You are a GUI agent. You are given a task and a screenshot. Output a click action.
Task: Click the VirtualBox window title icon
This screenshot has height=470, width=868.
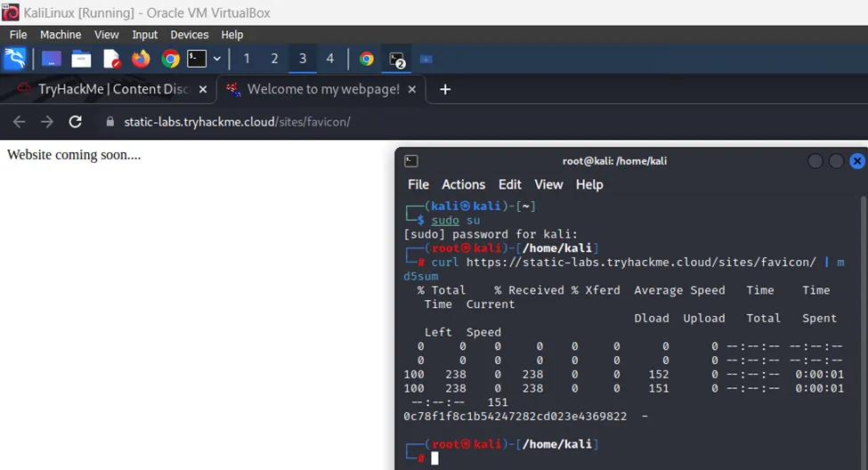pyautogui.click(x=11, y=12)
